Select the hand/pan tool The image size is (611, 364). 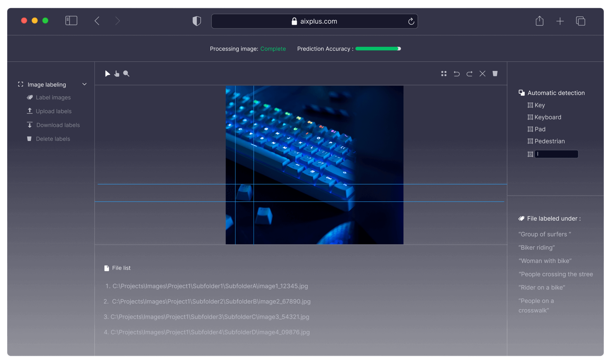117,74
